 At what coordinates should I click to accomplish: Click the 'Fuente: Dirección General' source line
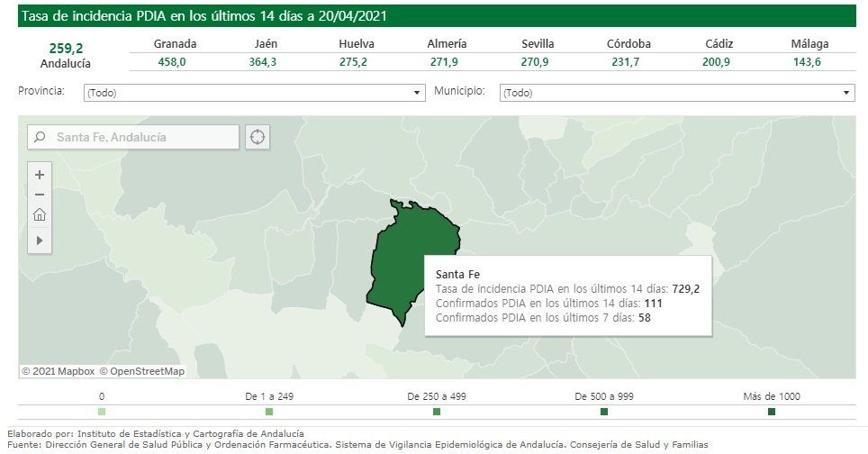coord(357,445)
